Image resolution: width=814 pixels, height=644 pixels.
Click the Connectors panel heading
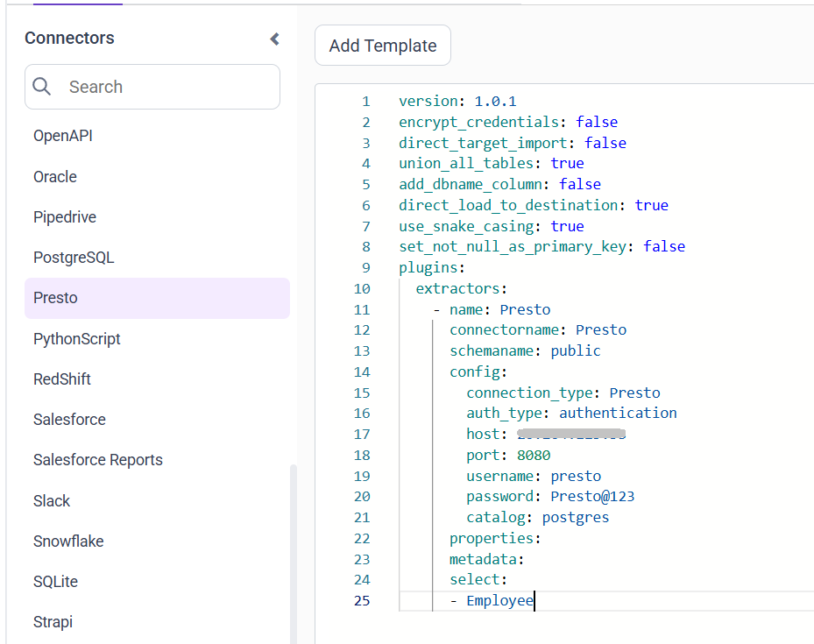pyautogui.click(x=69, y=38)
